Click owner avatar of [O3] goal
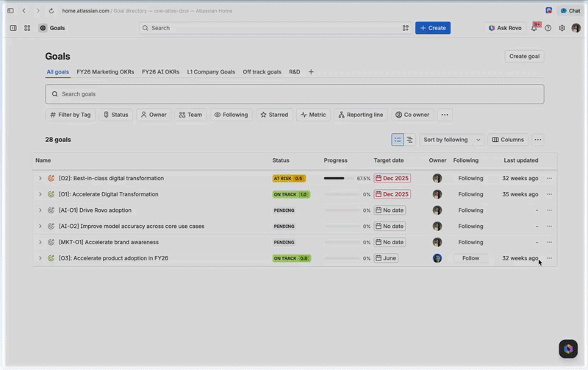This screenshot has width=588, height=370. coord(437,258)
